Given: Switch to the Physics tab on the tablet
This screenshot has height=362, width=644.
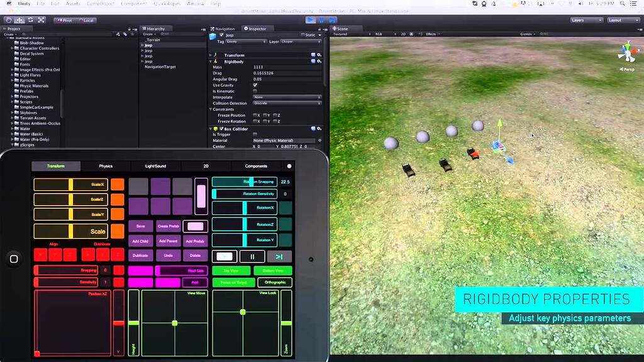Looking at the screenshot, I should 105,166.
